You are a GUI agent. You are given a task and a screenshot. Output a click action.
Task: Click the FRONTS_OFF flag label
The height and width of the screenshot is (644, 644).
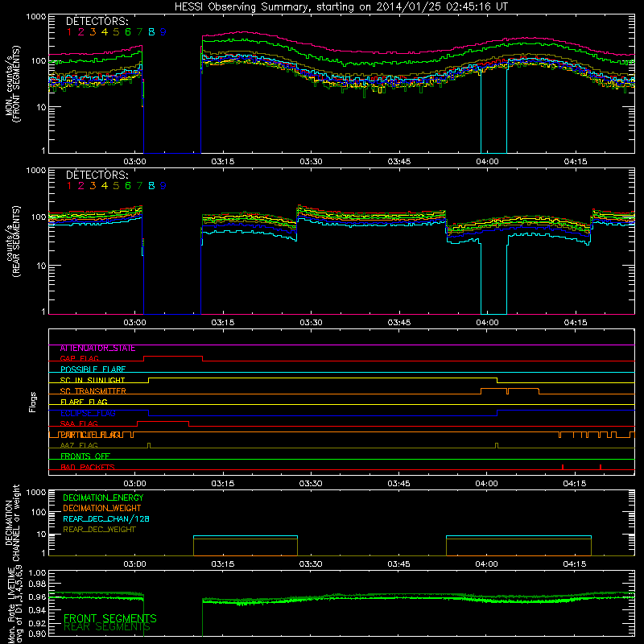point(85,456)
